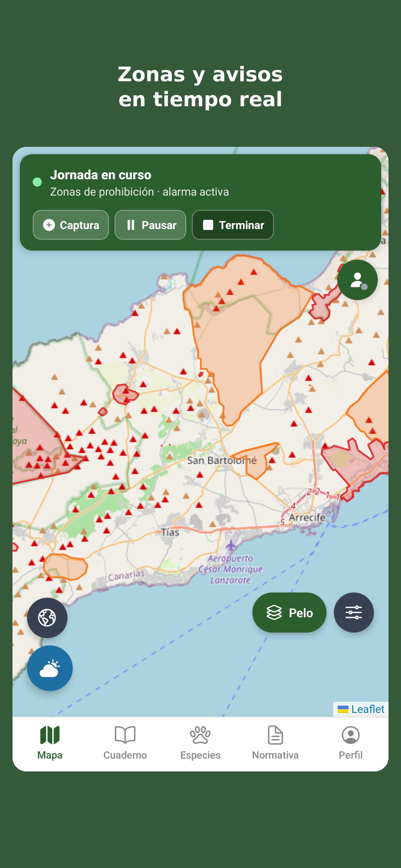Tap the Zonas de prohibición alarm text
Screen dimensions: 401x868
coord(139,192)
